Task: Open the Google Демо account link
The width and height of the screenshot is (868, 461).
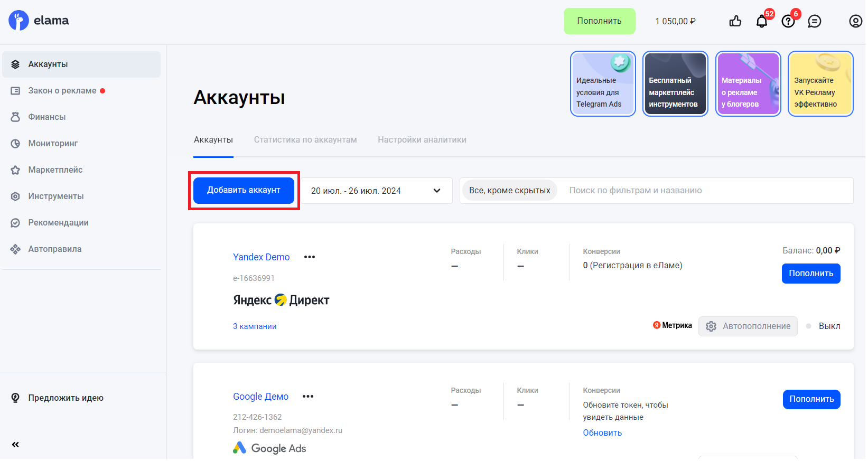Action: [261, 397]
